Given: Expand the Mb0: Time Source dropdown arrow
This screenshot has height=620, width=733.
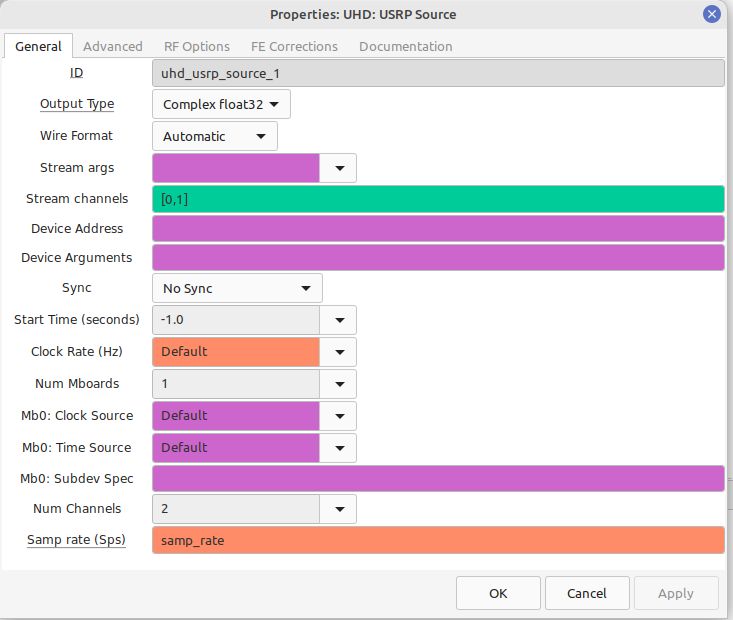Looking at the screenshot, I should pos(340,448).
